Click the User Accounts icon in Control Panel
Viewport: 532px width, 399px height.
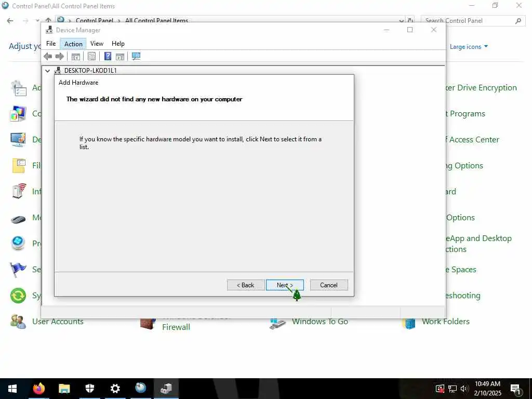coord(18,321)
